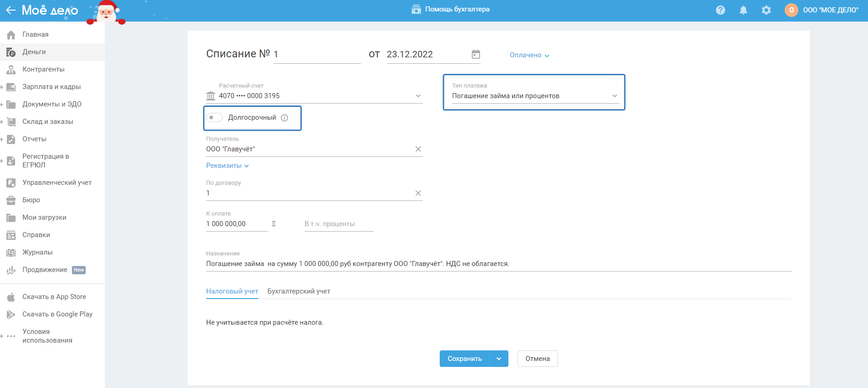This screenshot has height=388, width=868.
Task: Click the Сохранить button
Action: pyautogui.click(x=464, y=359)
